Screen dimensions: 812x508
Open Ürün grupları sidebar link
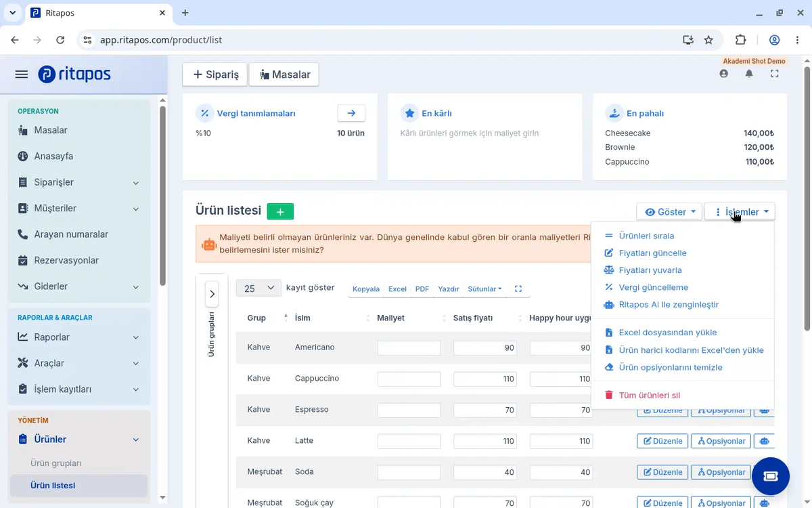tap(56, 463)
